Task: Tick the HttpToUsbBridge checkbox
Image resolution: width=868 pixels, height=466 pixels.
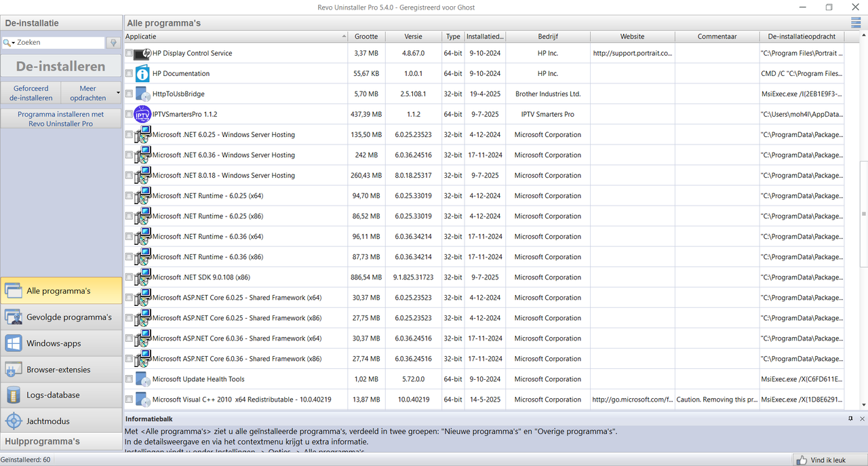Action: [x=129, y=94]
